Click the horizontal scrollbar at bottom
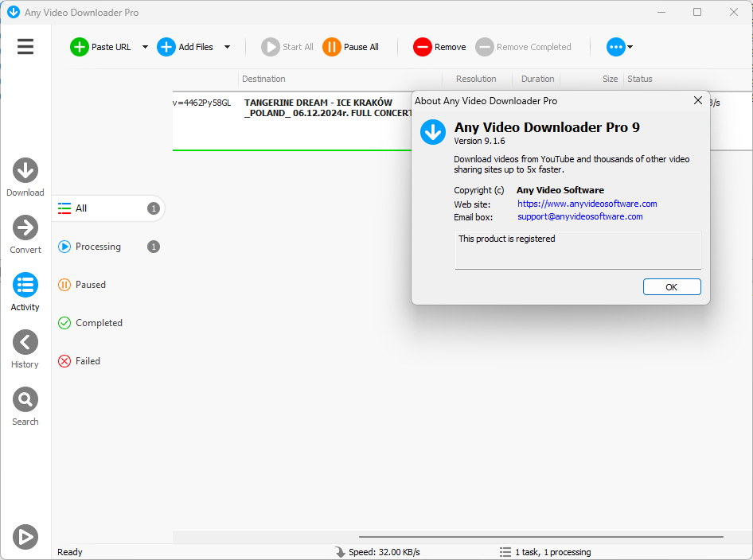This screenshot has height=560, width=753. (540, 537)
